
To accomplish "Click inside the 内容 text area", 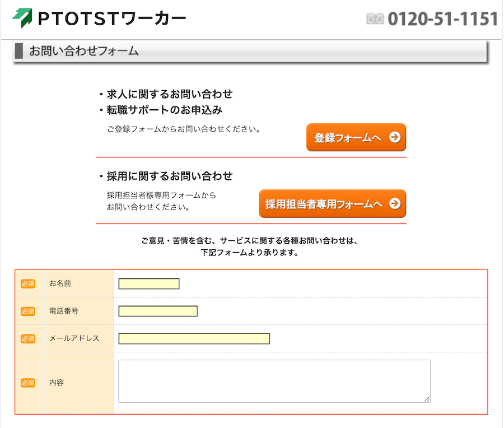I will point(274,381).
